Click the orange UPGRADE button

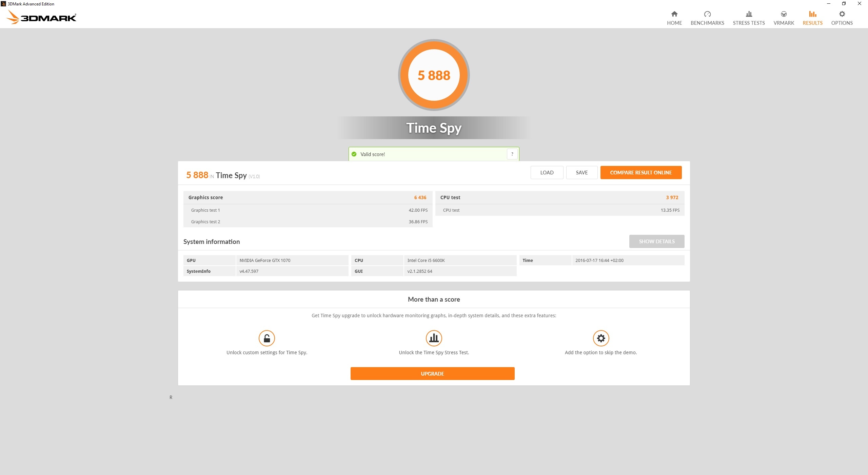pyautogui.click(x=432, y=374)
